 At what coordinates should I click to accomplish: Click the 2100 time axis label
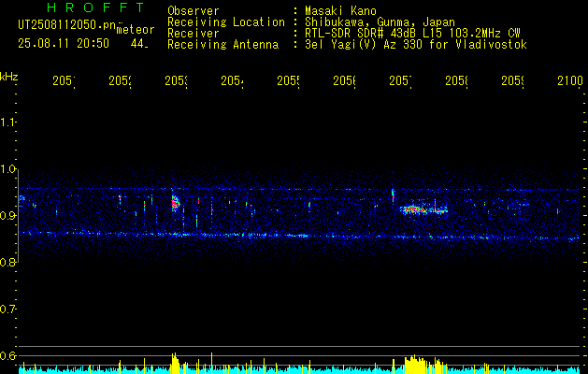pyautogui.click(x=570, y=80)
